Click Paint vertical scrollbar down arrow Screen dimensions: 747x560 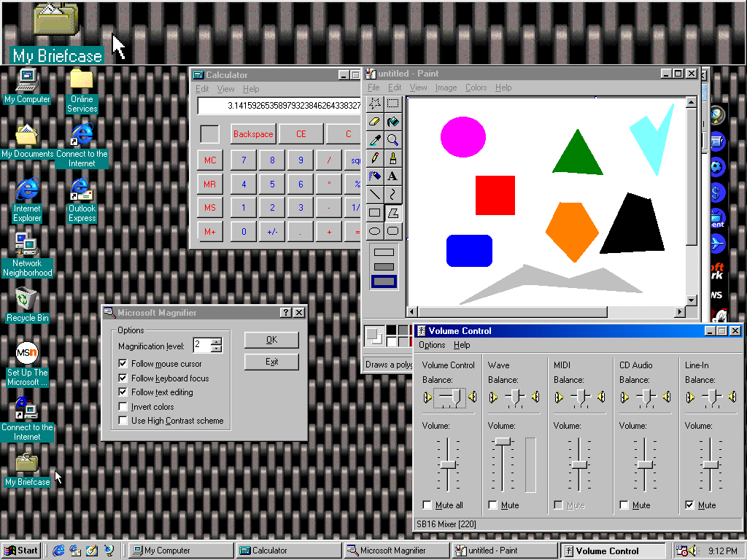point(692,300)
